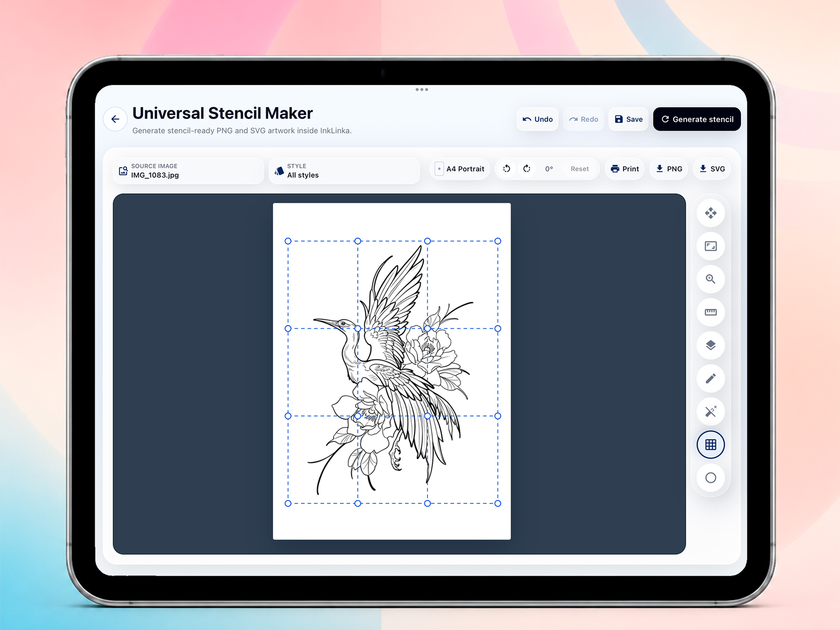Reset the rotation angle
Screen dimensions: 840x630
point(580,169)
